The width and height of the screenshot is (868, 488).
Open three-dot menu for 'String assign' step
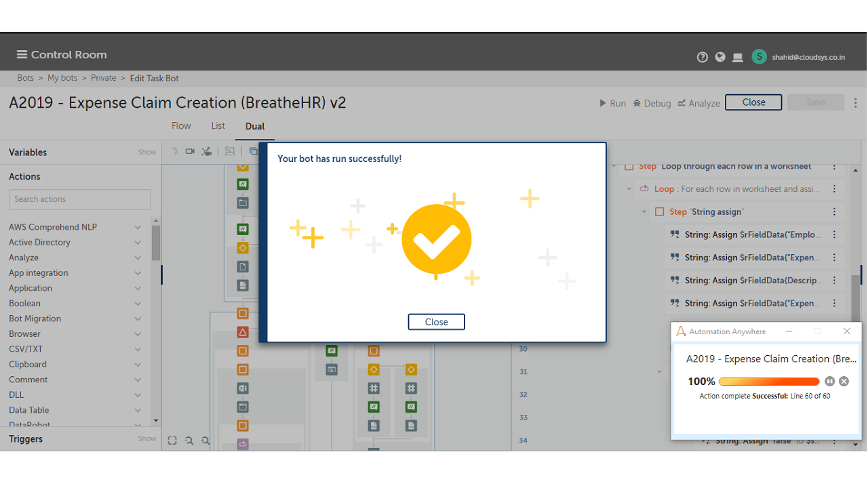tap(835, 212)
